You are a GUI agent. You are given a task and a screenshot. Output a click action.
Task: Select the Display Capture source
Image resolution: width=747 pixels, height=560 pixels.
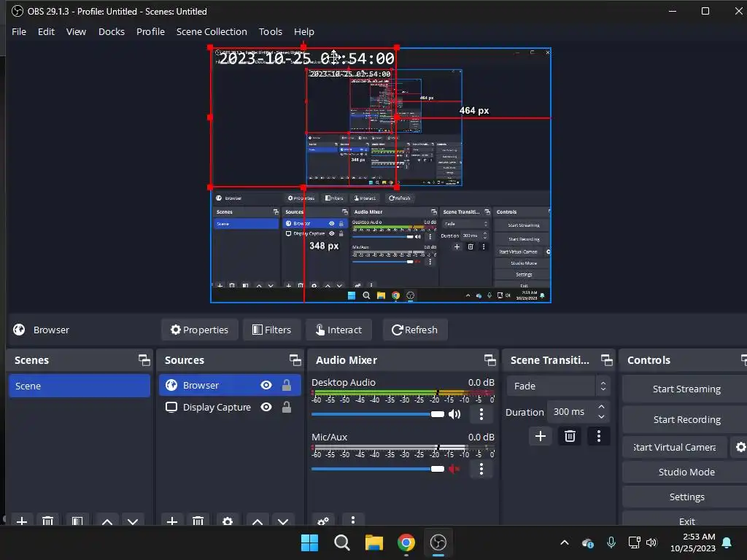[x=230, y=407]
